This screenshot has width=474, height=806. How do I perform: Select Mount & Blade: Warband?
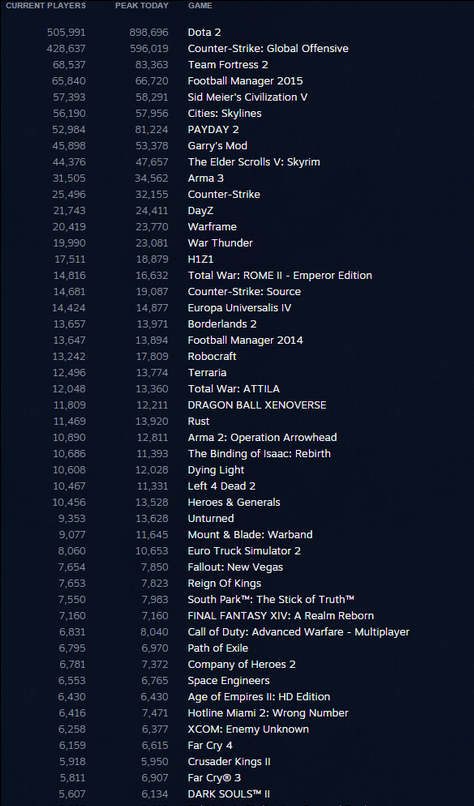[250, 535]
